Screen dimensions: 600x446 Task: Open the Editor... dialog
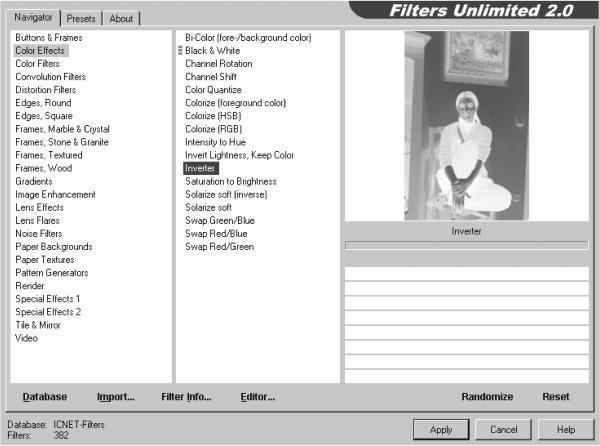258,397
